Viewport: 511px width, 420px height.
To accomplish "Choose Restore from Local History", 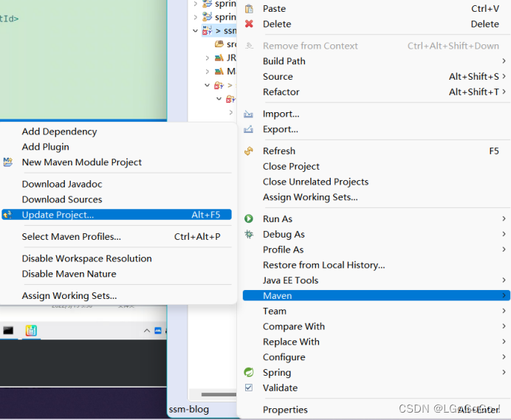I will pos(377,264).
